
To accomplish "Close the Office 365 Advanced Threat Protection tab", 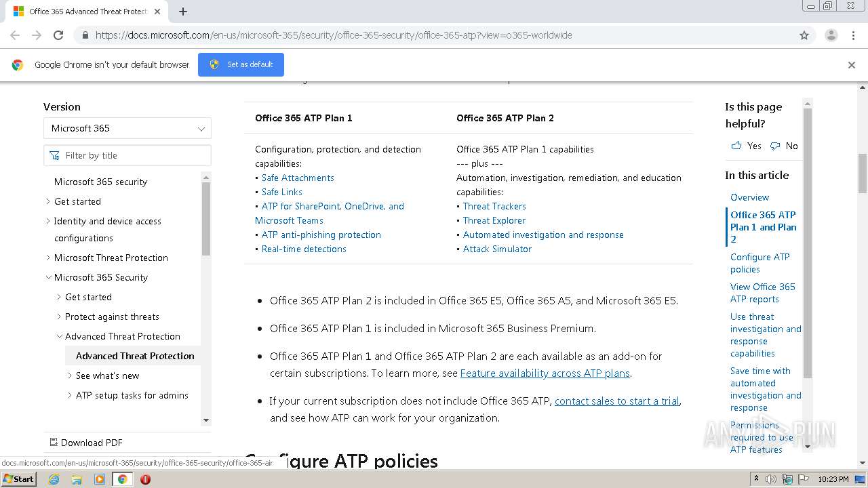I will pyautogui.click(x=157, y=12).
